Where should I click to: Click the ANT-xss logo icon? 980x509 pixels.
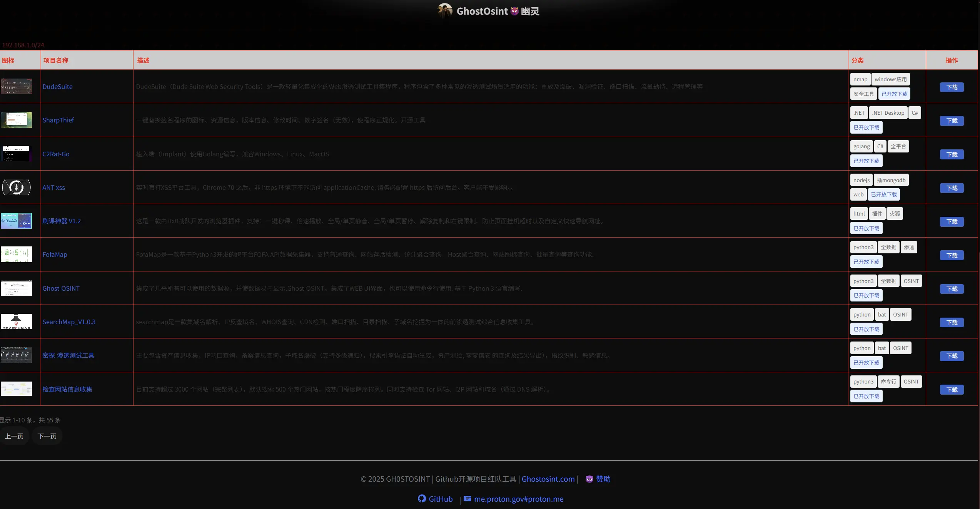pos(16,187)
